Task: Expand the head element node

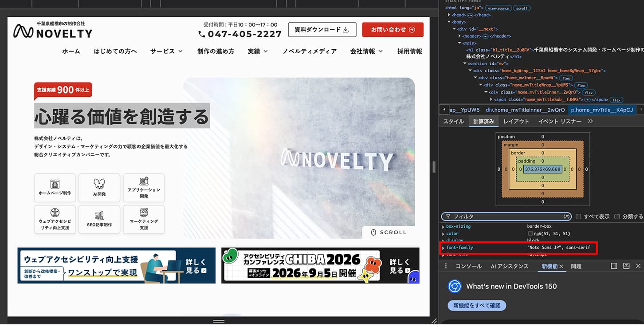Action: (x=449, y=15)
